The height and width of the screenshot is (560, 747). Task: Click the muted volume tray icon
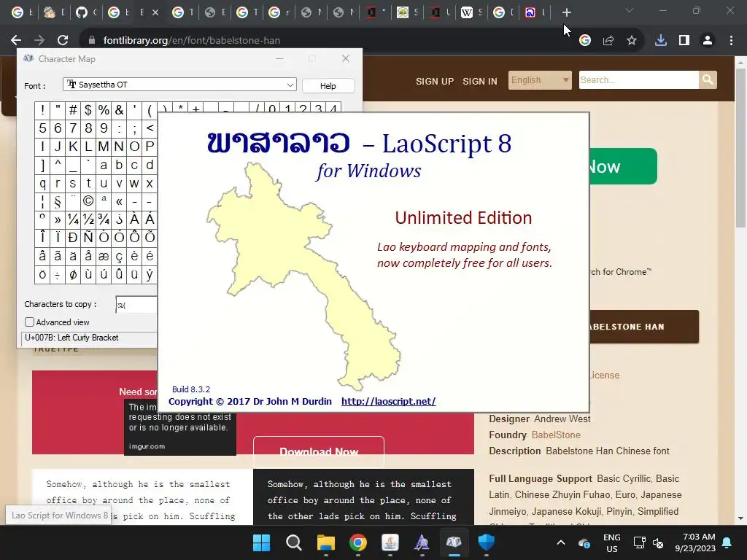[658, 542]
